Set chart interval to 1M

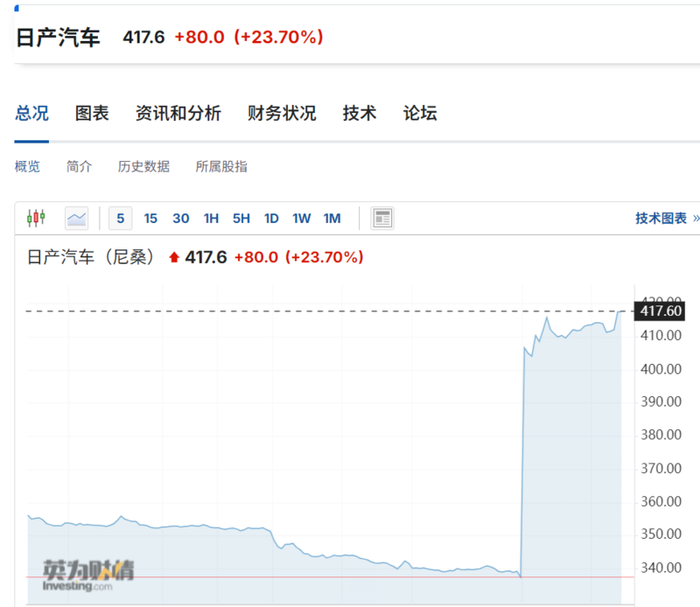(332, 219)
